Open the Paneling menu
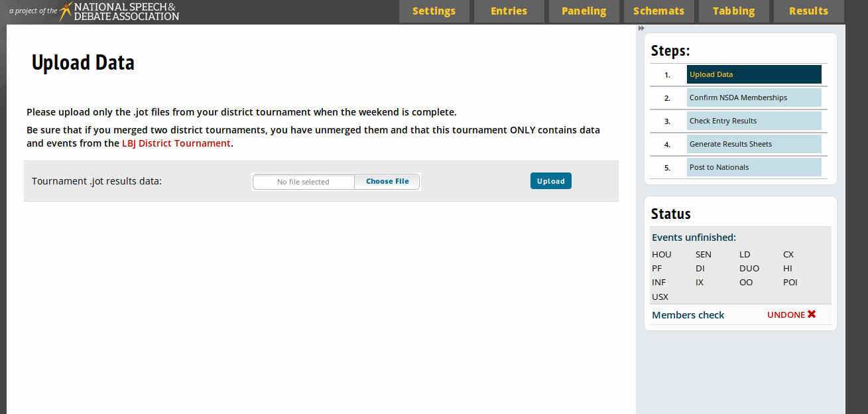868x414 pixels. click(584, 11)
